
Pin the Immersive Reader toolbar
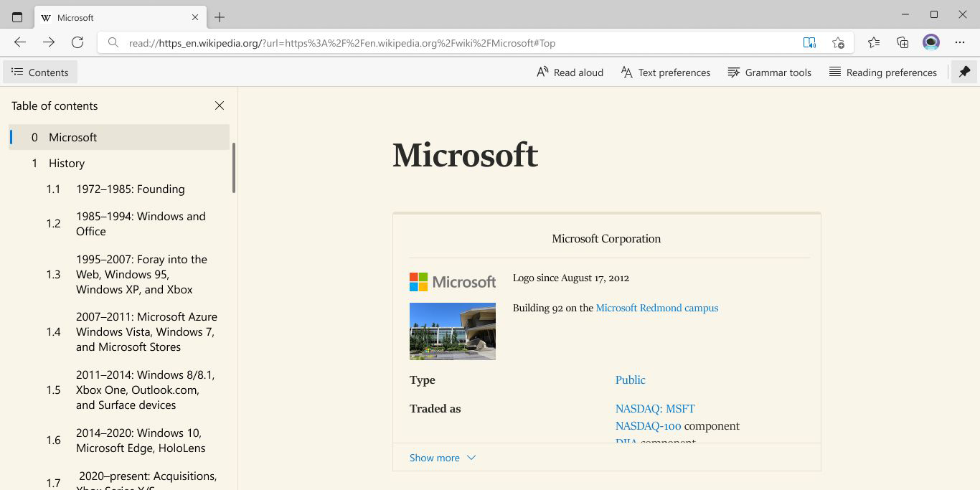pos(964,72)
